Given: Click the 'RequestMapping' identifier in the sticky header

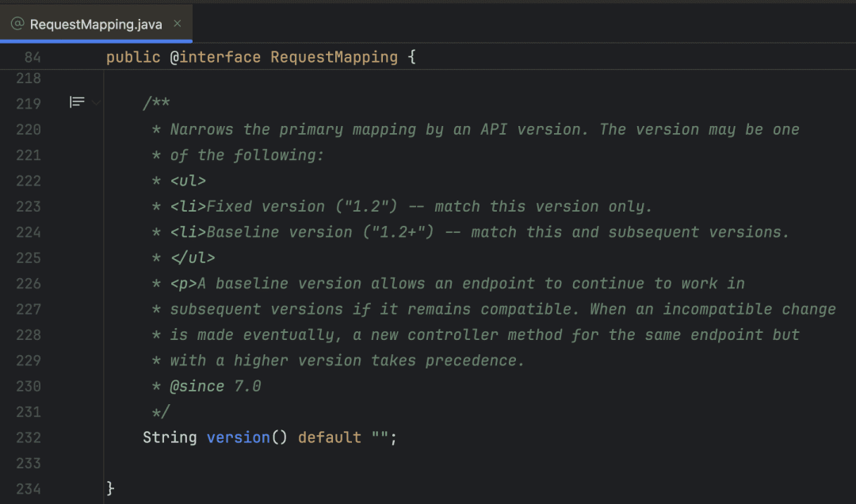Looking at the screenshot, I should pyautogui.click(x=334, y=57).
